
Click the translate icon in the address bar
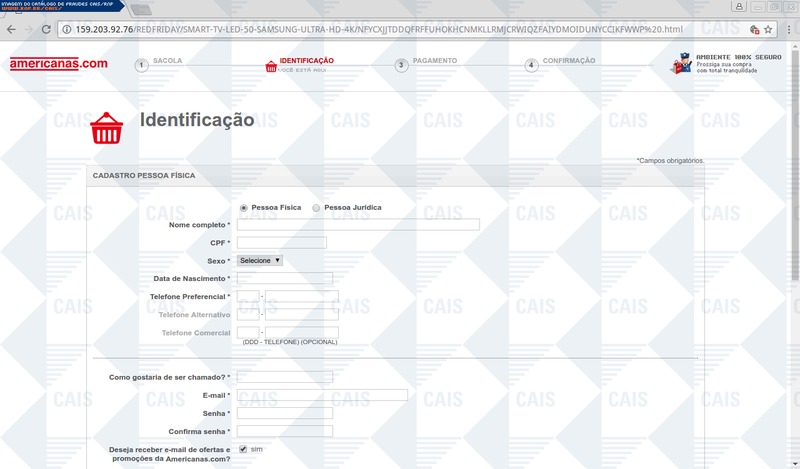(755, 30)
